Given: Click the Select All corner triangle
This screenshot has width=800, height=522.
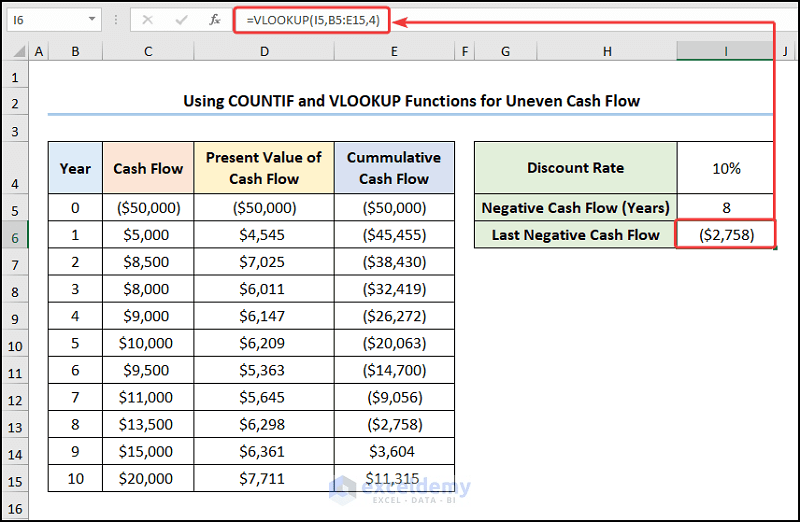Looking at the screenshot, I should [19, 51].
